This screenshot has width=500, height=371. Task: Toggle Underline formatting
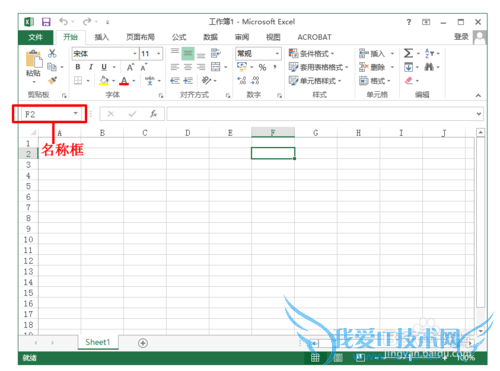pyautogui.click(x=104, y=67)
